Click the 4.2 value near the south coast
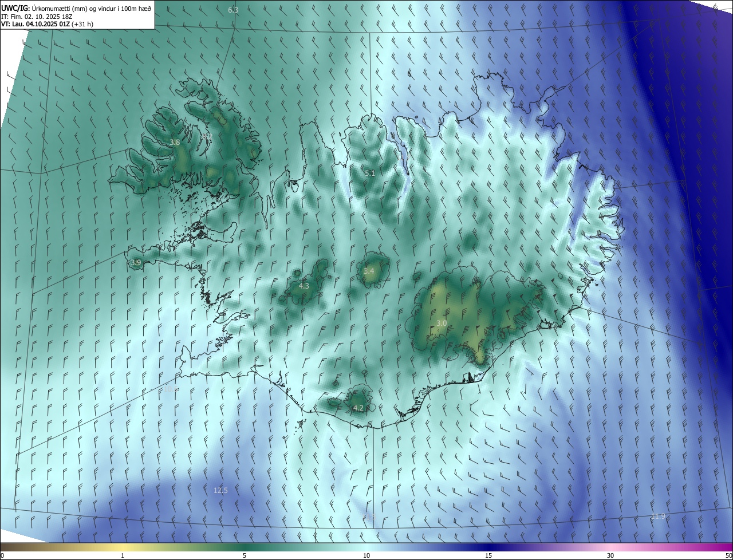The image size is (733, 560). coord(358,408)
